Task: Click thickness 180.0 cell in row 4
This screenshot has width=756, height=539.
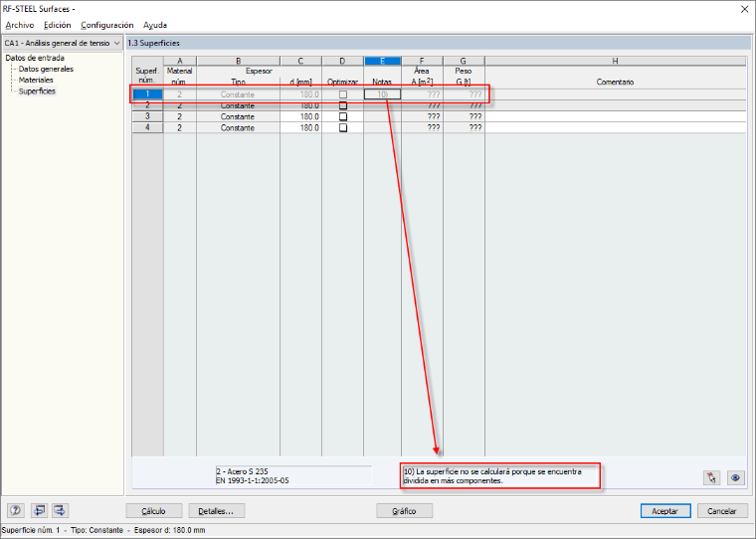Action: pyautogui.click(x=300, y=127)
